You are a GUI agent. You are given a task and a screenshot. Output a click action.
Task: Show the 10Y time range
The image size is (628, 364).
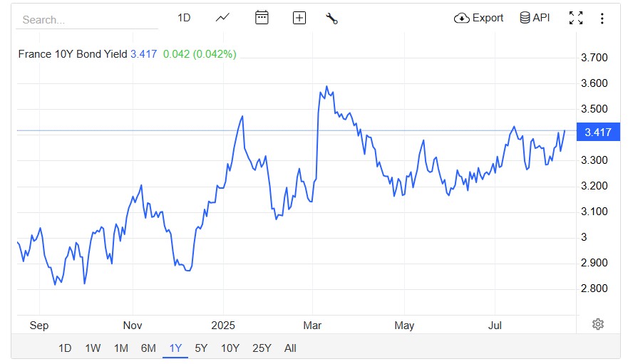coord(230,348)
